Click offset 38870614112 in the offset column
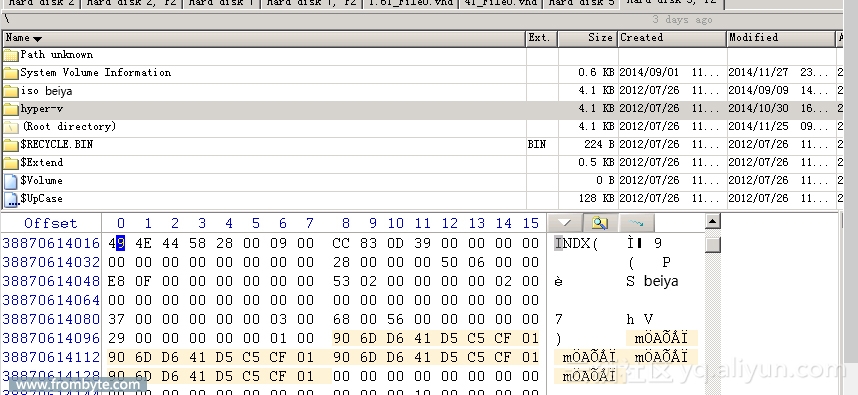This screenshot has width=858, height=395. pos(51,357)
